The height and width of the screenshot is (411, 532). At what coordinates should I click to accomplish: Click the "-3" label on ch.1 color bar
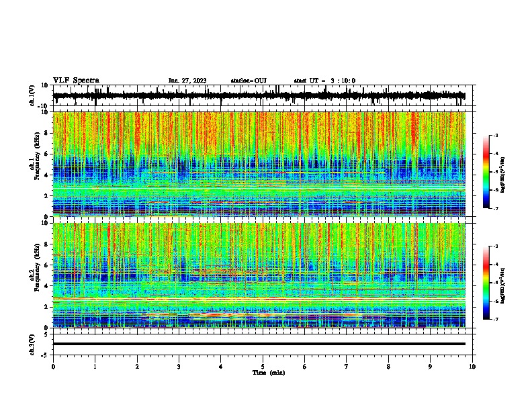point(496,136)
